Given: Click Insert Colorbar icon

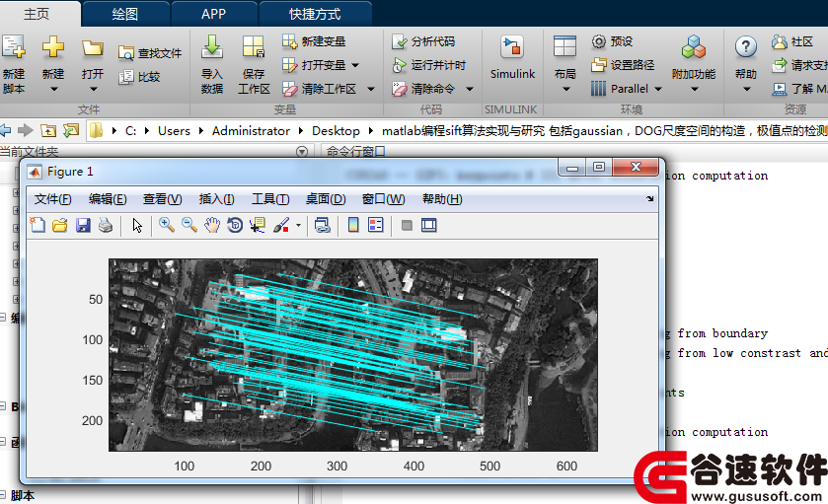Looking at the screenshot, I should click(353, 225).
